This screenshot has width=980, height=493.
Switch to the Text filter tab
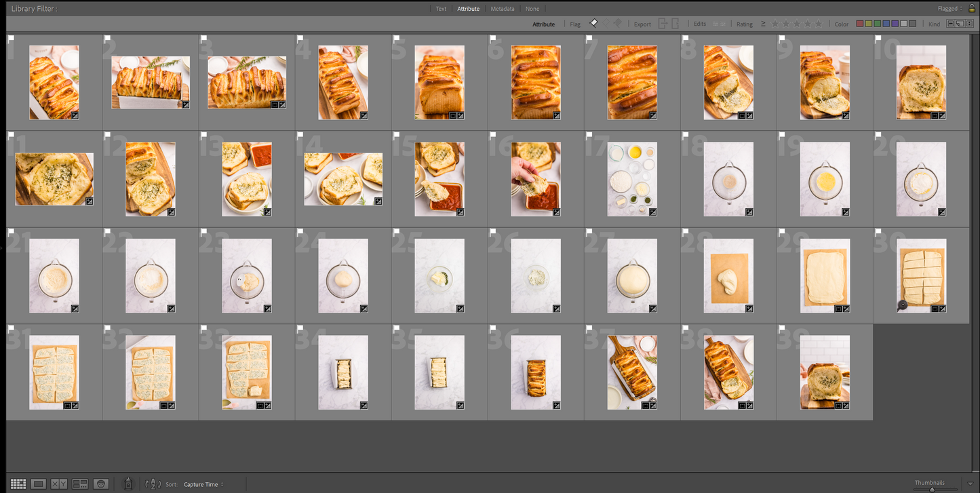[441, 9]
